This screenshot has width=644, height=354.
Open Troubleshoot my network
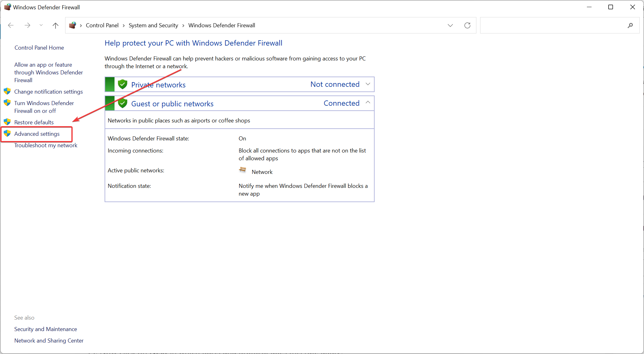click(x=46, y=145)
